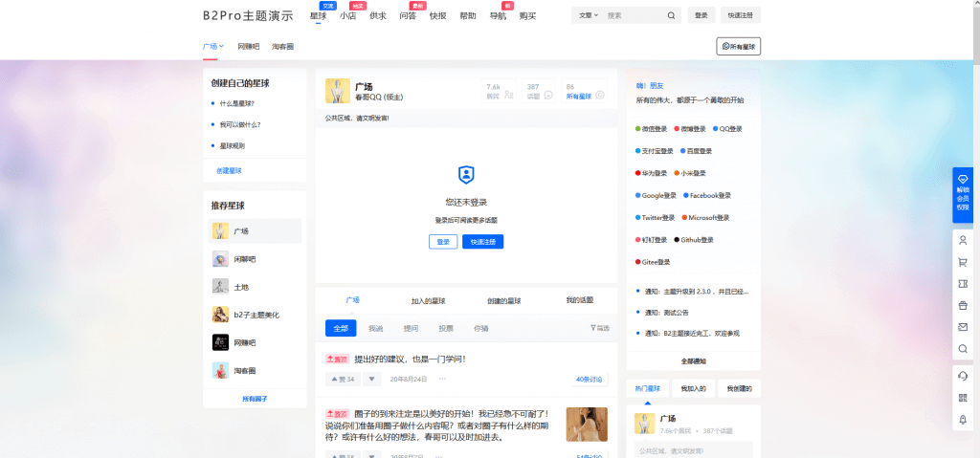Click the 搜索 search input field
The height and width of the screenshot is (458, 980).
[634, 15]
